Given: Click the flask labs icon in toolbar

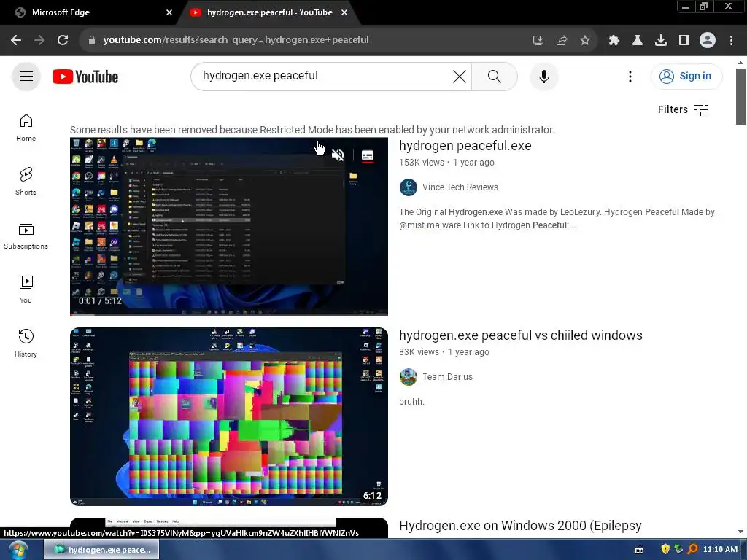Looking at the screenshot, I should click(638, 41).
